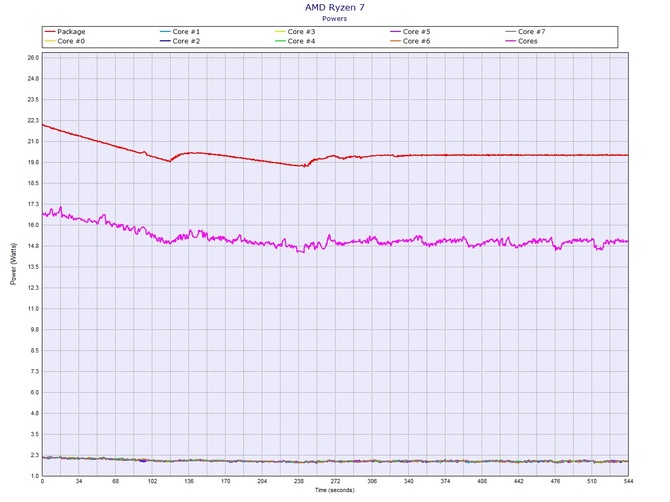Click the 1.0 y-axis tick label

pos(35,476)
